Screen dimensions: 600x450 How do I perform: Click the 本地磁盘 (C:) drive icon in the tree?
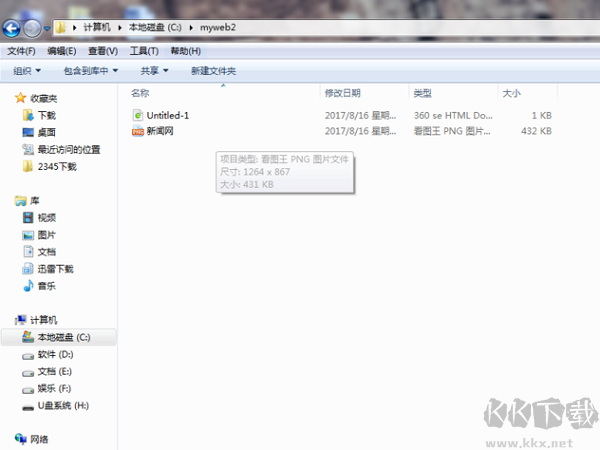[28, 337]
